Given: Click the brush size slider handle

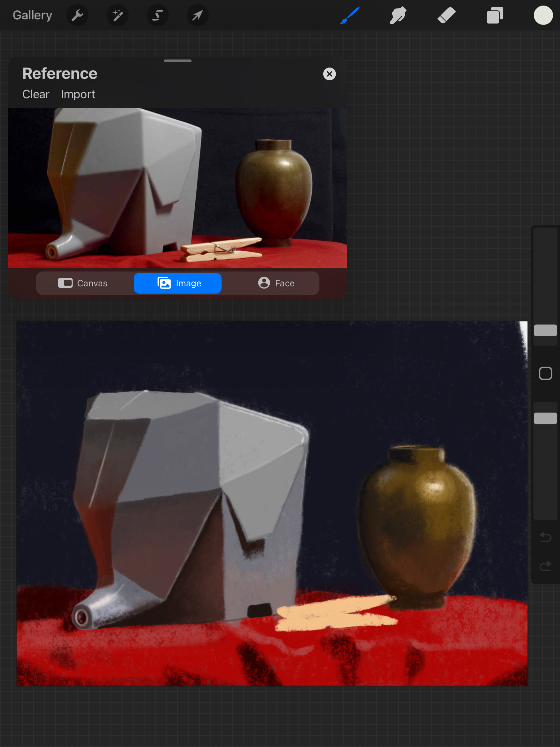Looking at the screenshot, I should pos(545,330).
